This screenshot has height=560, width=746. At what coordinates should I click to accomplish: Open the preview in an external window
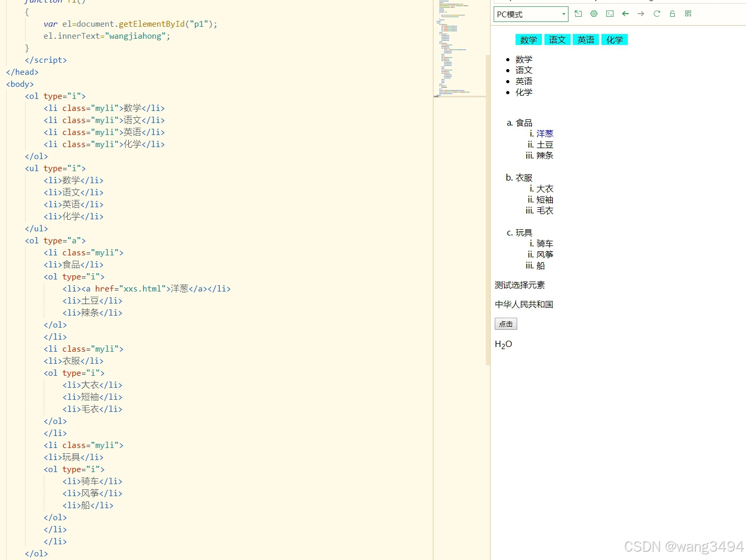(x=578, y=14)
